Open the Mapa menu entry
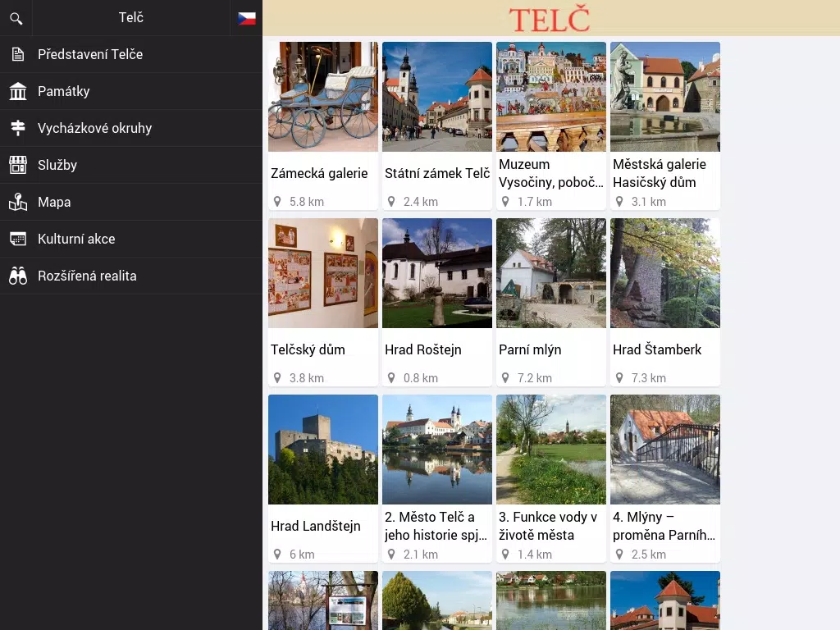The width and height of the screenshot is (840, 630). click(131, 202)
